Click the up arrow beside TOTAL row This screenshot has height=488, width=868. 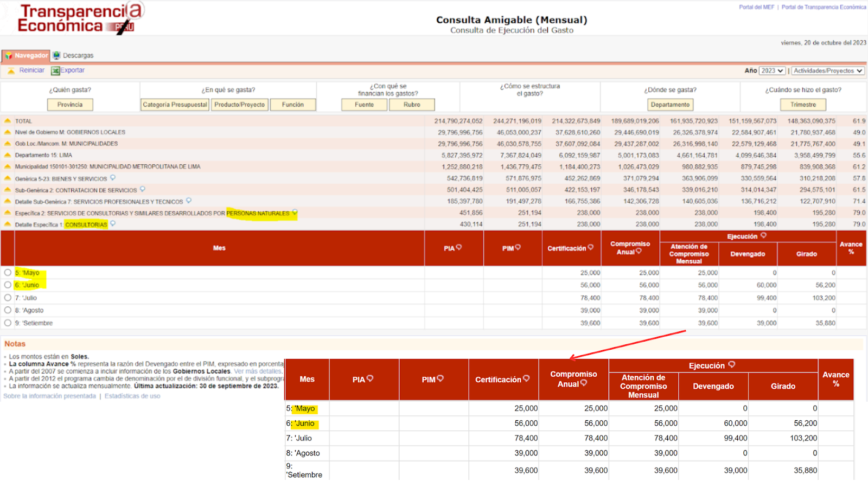pos(8,121)
